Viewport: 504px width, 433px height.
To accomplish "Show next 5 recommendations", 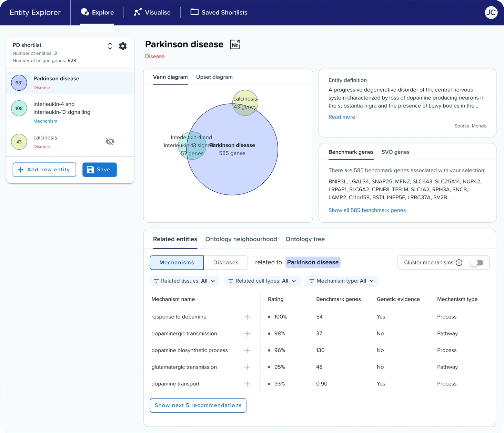I will tap(198, 405).
